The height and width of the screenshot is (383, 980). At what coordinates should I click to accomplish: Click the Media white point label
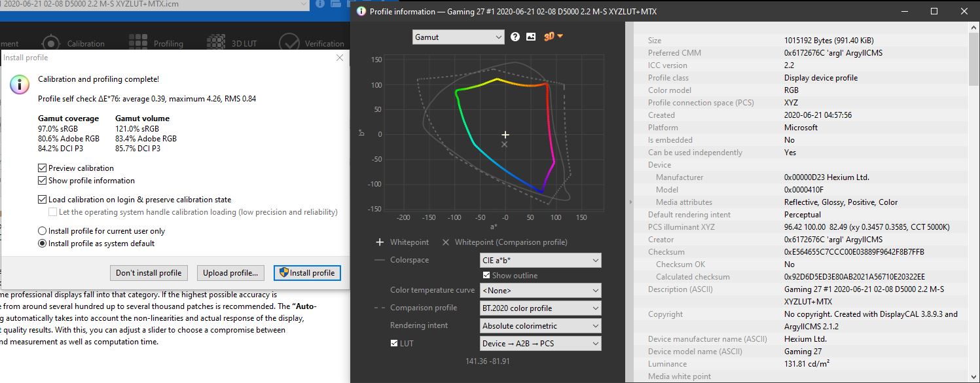(x=680, y=376)
